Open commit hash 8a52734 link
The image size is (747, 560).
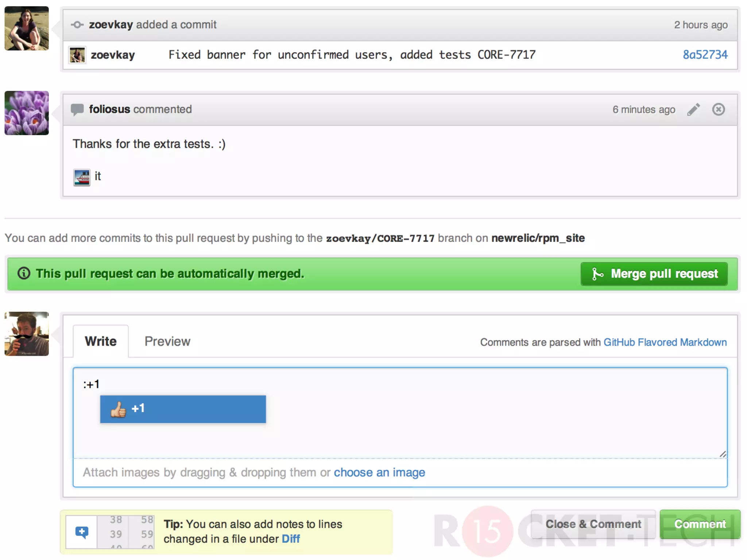pyautogui.click(x=705, y=55)
